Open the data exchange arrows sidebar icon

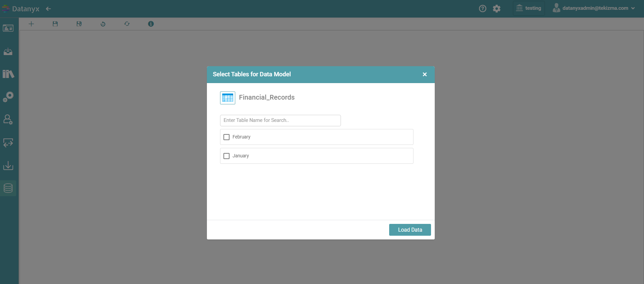[8, 143]
